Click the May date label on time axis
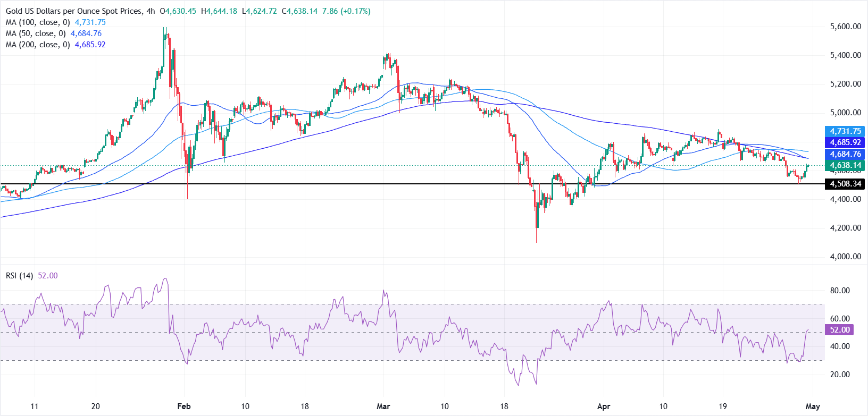This screenshot has height=416, width=868. coord(812,406)
